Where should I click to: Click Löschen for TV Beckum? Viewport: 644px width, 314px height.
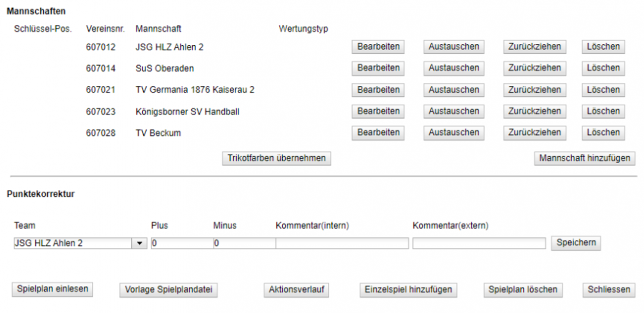(x=603, y=132)
